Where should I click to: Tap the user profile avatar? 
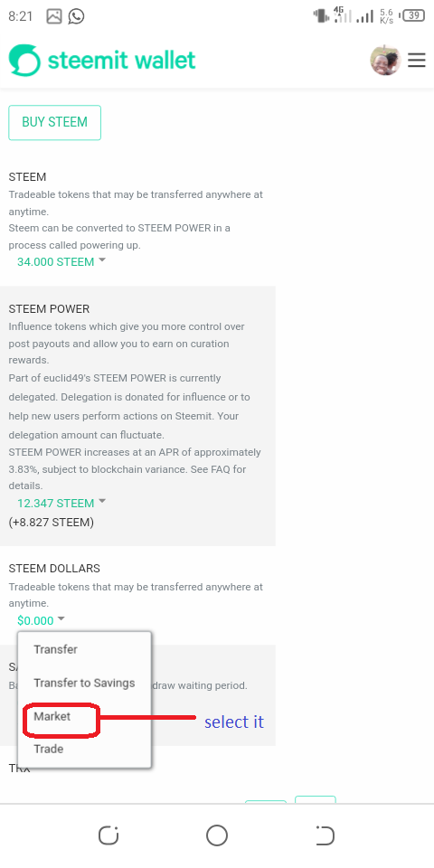click(385, 60)
